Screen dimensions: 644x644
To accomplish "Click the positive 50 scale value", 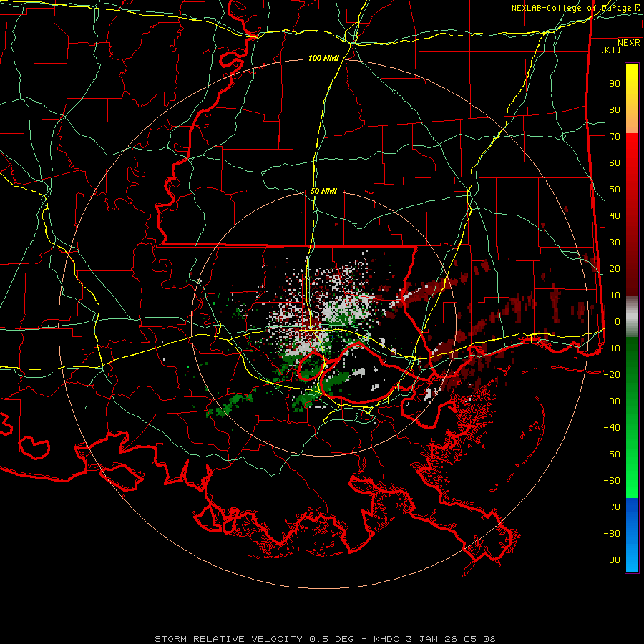I will point(615,190).
